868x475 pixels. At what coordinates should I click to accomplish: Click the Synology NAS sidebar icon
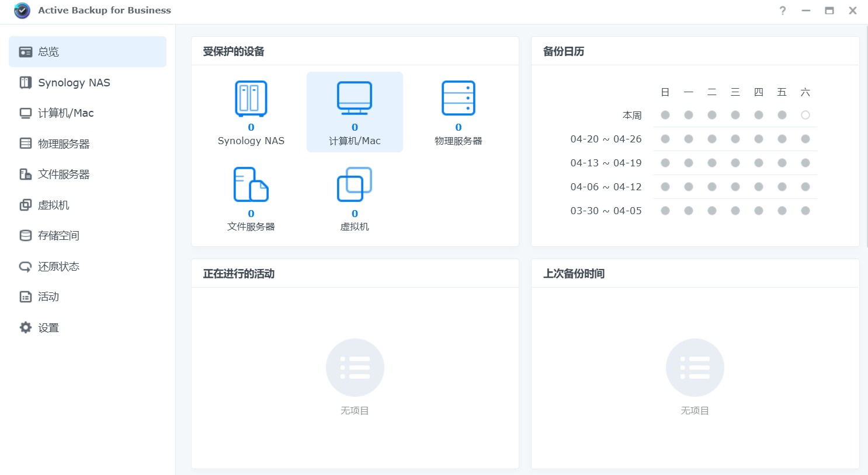pos(26,83)
